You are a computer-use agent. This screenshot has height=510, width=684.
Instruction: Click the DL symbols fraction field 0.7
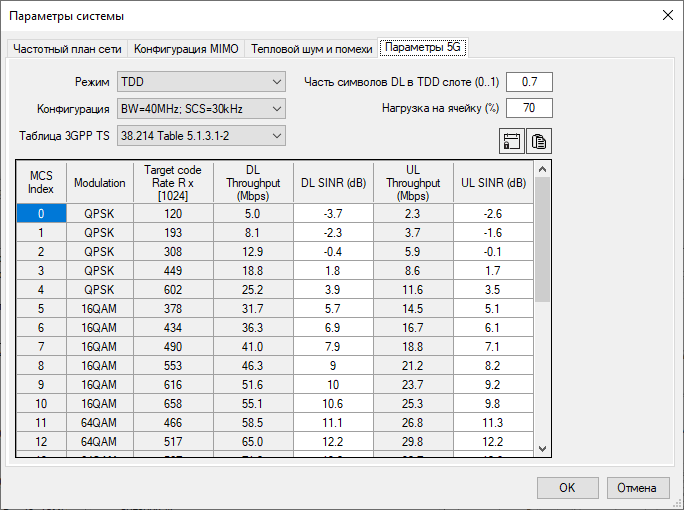coord(529,82)
